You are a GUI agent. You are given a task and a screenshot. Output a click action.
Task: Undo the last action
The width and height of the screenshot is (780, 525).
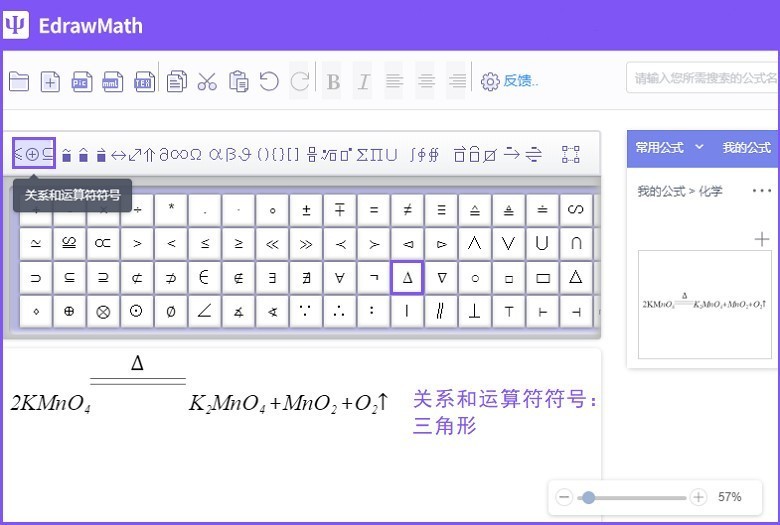point(269,81)
